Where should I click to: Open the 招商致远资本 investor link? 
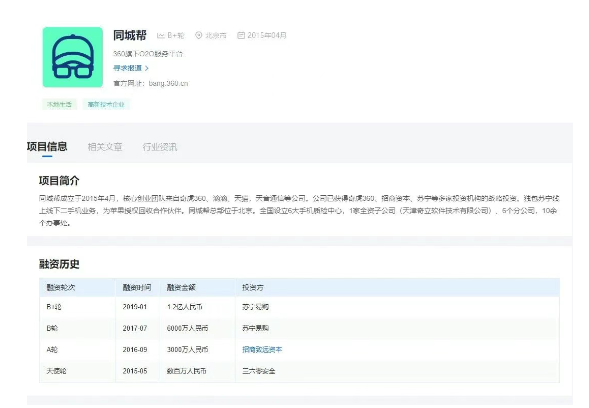pos(262,349)
